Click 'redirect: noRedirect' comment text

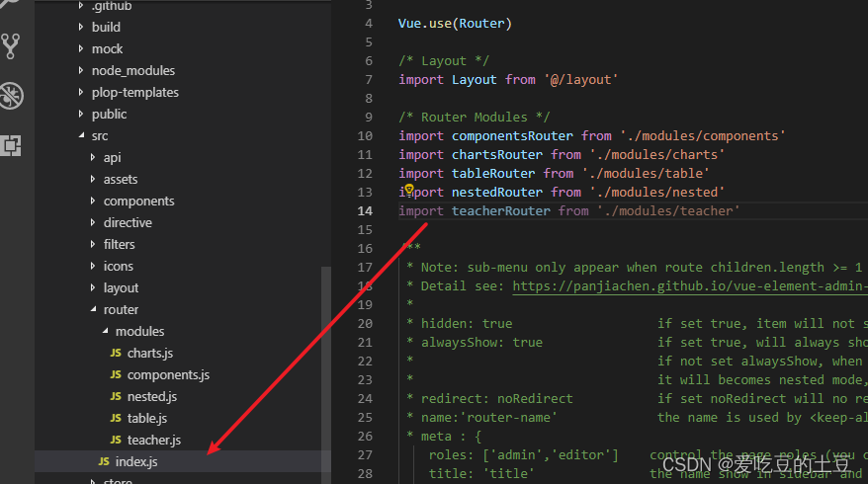click(x=496, y=399)
